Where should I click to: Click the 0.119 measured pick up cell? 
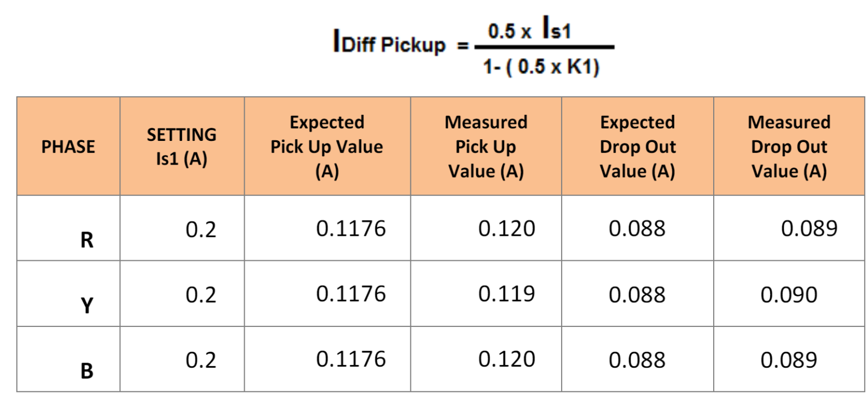[x=506, y=294]
